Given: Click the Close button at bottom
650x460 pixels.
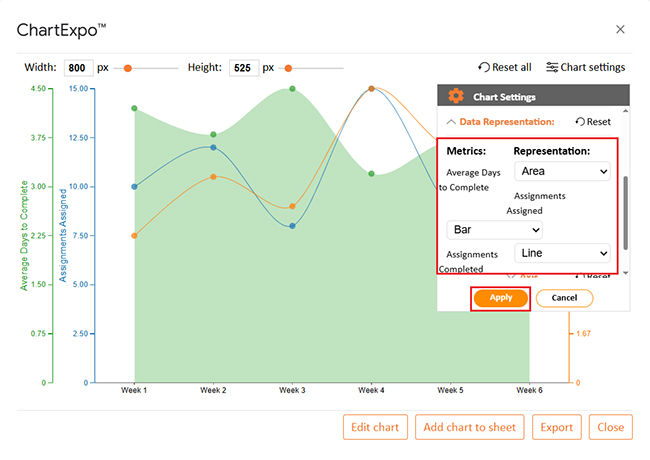Looking at the screenshot, I should pos(610,427).
